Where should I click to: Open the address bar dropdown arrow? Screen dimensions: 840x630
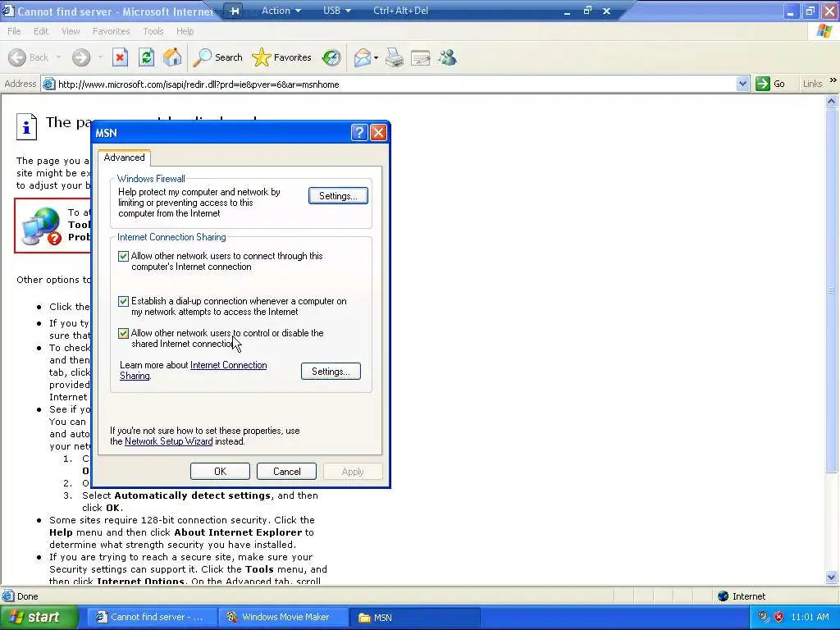742,84
